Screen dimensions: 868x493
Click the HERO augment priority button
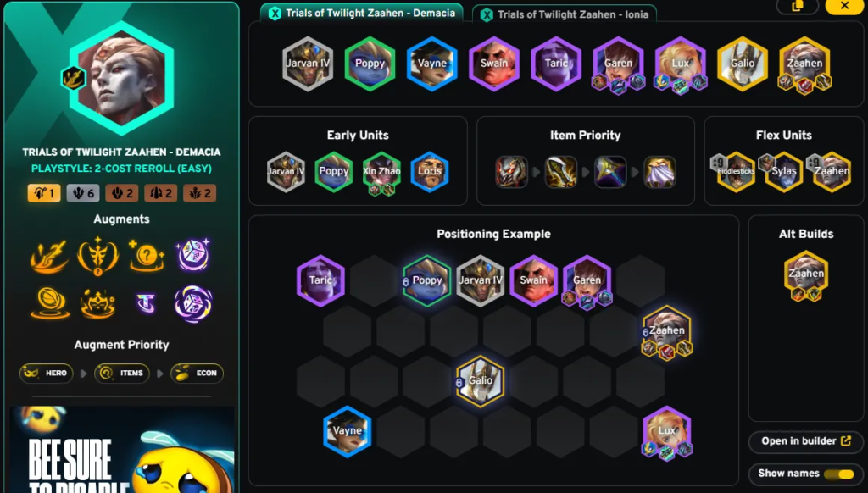(x=47, y=374)
